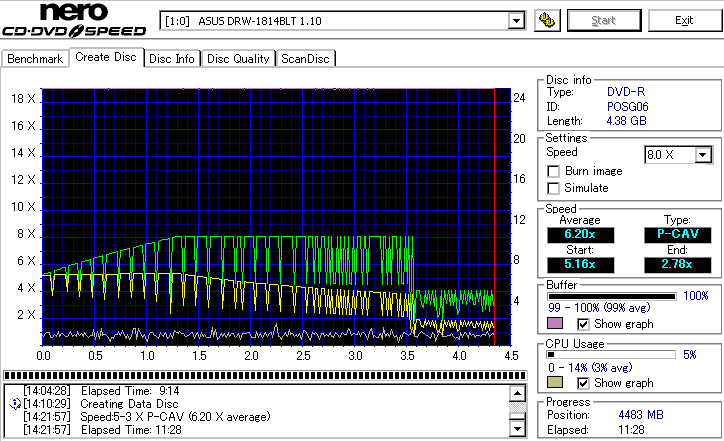Click the Buffer 100% progress bar

coord(612,296)
